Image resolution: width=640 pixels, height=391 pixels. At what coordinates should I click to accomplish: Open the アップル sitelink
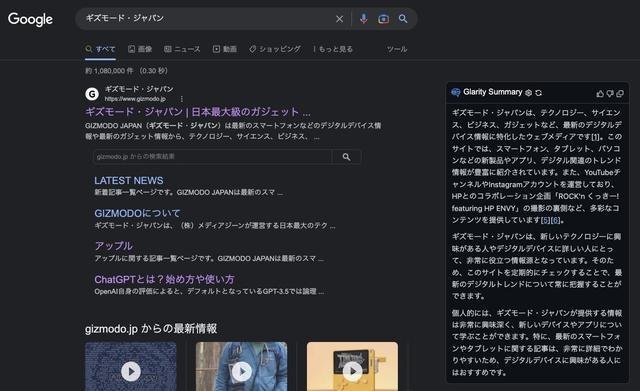pos(113,246)
